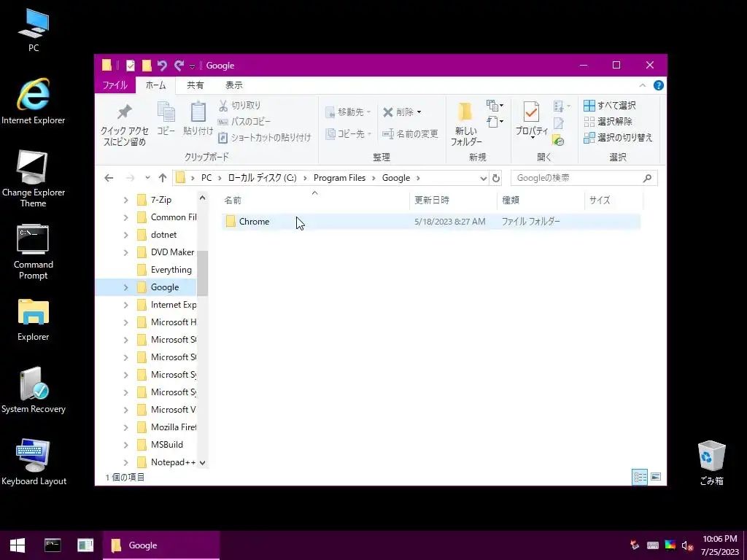Switch to the View (表示) tab
Screen dimensions: 747x560
(x=234, y=85)
